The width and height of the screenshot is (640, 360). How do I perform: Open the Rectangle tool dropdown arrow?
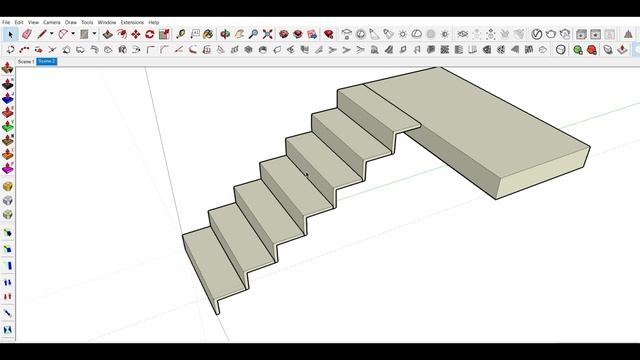point(94,34)
